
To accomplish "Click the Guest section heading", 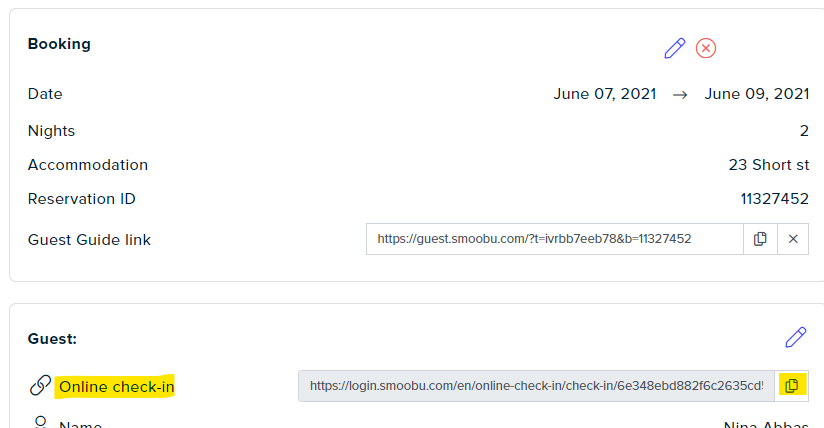I will pos(52,339).
